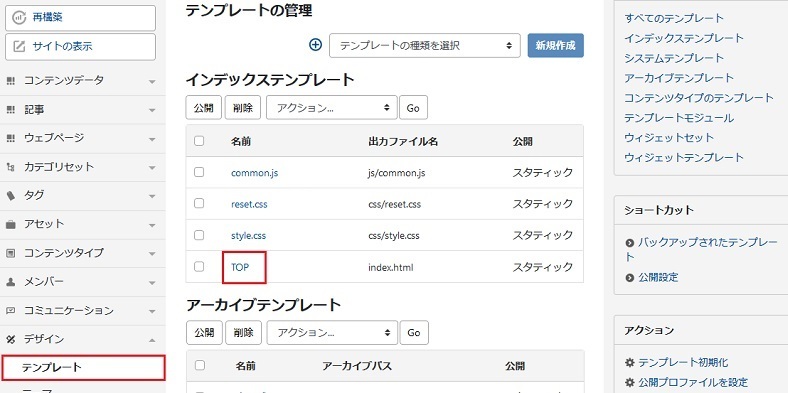Screen dimensions: 788x393
Task: Click the tag icon beside タグ
Action: coord(11,195)
